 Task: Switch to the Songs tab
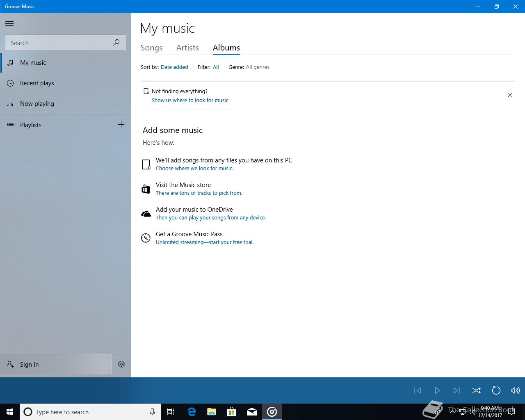tap(152, 48)
